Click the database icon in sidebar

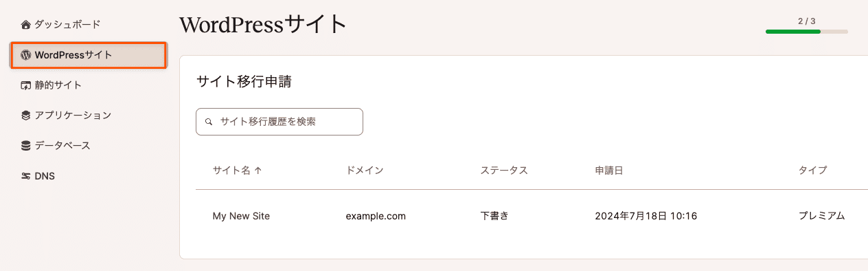[x=26, y=146]
